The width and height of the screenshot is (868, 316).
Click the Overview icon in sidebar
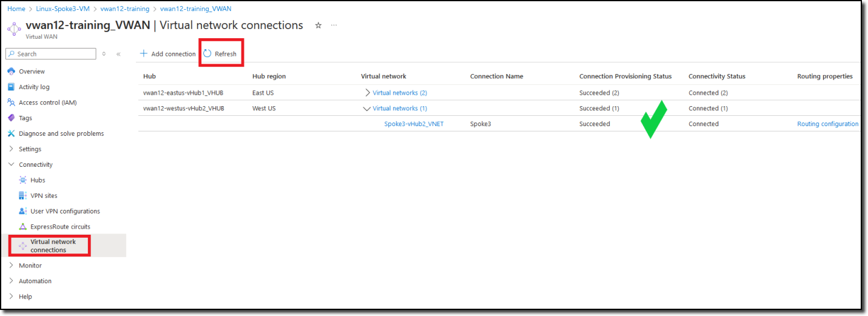tap(11, 72)
